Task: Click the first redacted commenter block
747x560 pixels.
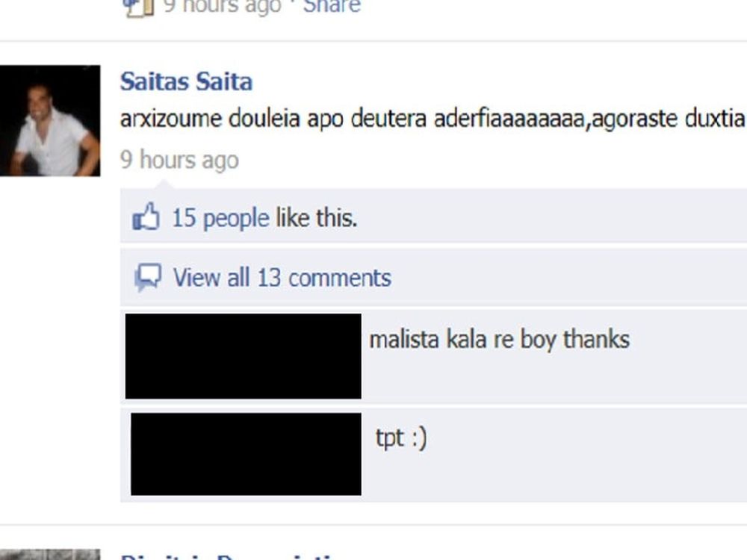Action: (x=243, y=355)
